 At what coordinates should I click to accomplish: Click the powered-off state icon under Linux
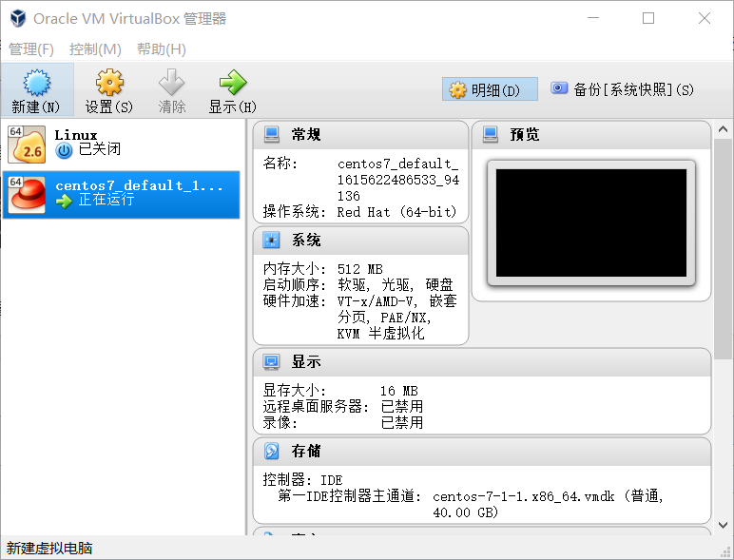coord(64,151)
